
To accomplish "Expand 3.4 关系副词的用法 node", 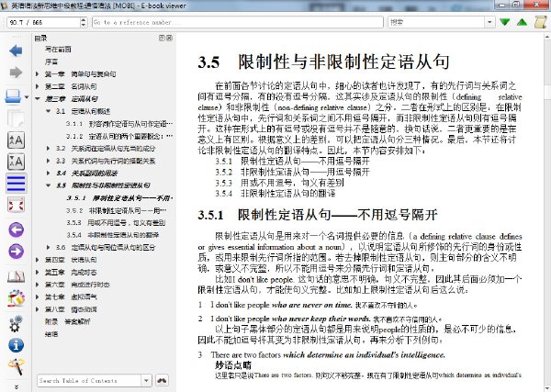I will click(49, 174).
